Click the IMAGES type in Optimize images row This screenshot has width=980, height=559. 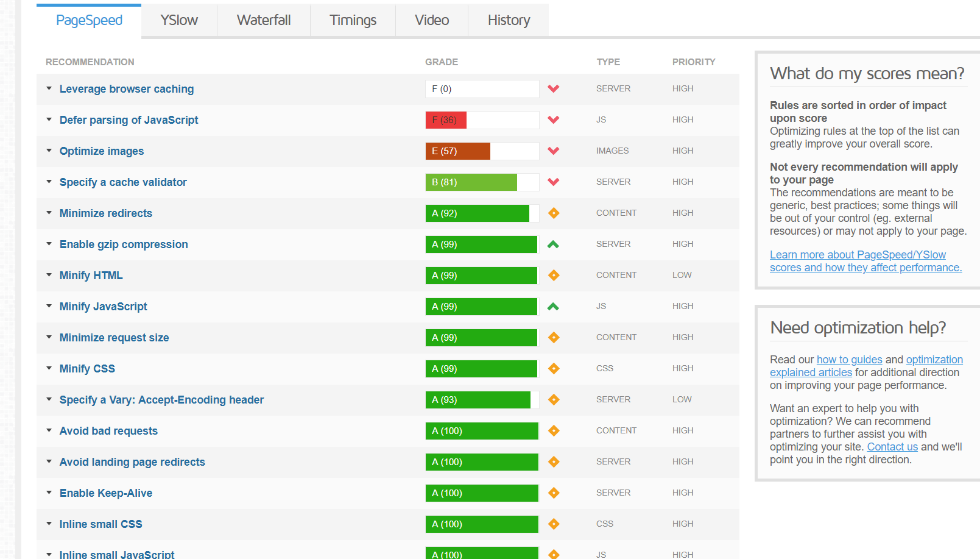click(613, 151)
